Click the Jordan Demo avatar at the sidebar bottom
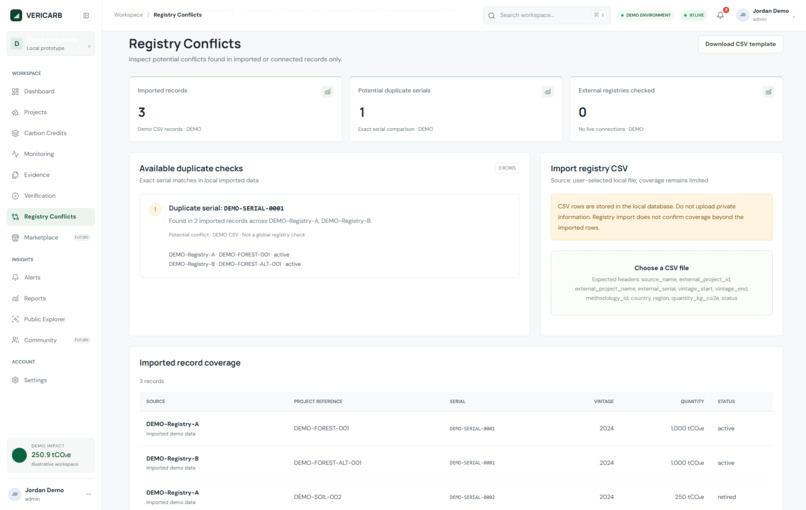The height and width of the screenshot is (510, 806). [x=15, y=494]
